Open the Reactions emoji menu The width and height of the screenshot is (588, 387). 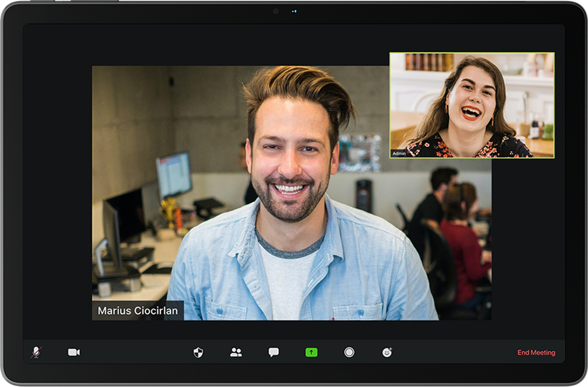pyautogui.click(x=387, y=352)
